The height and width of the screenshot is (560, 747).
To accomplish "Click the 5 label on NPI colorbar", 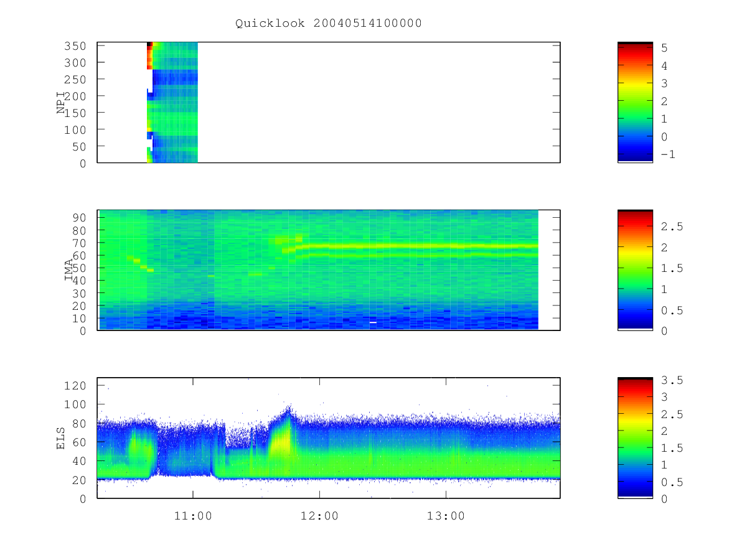I will (x=665, y=47).
